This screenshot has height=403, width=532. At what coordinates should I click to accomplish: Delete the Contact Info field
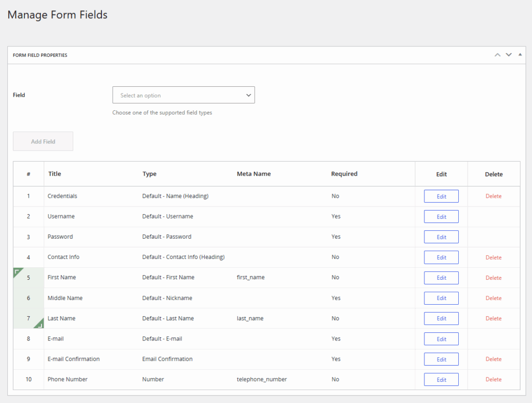coord(494,257)
